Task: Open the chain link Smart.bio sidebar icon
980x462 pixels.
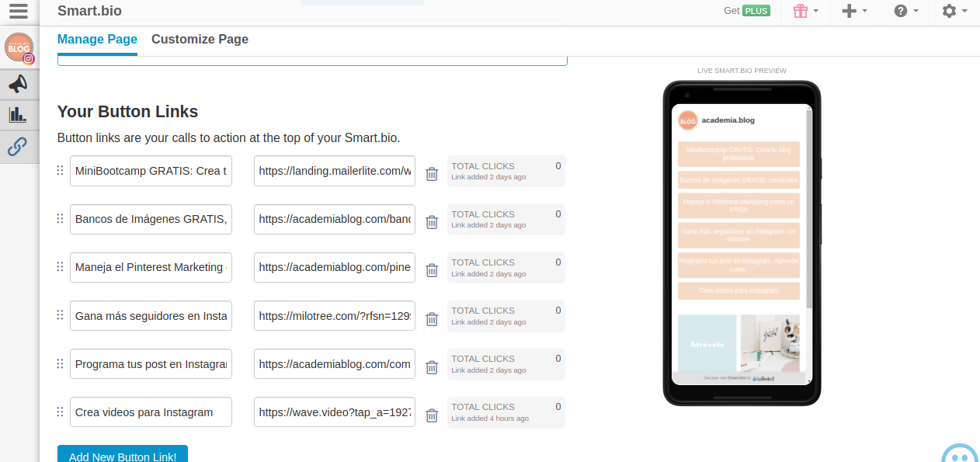Action: 19,146
